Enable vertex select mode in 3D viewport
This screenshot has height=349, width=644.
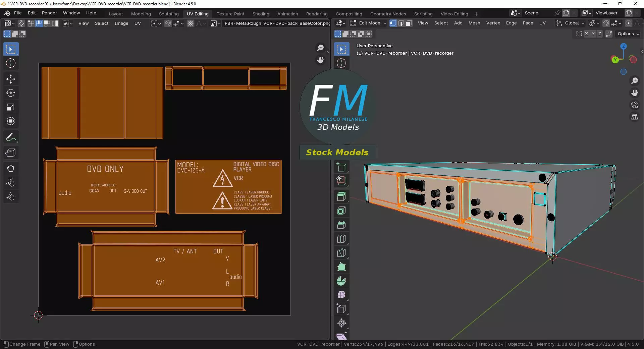point(393,23)
